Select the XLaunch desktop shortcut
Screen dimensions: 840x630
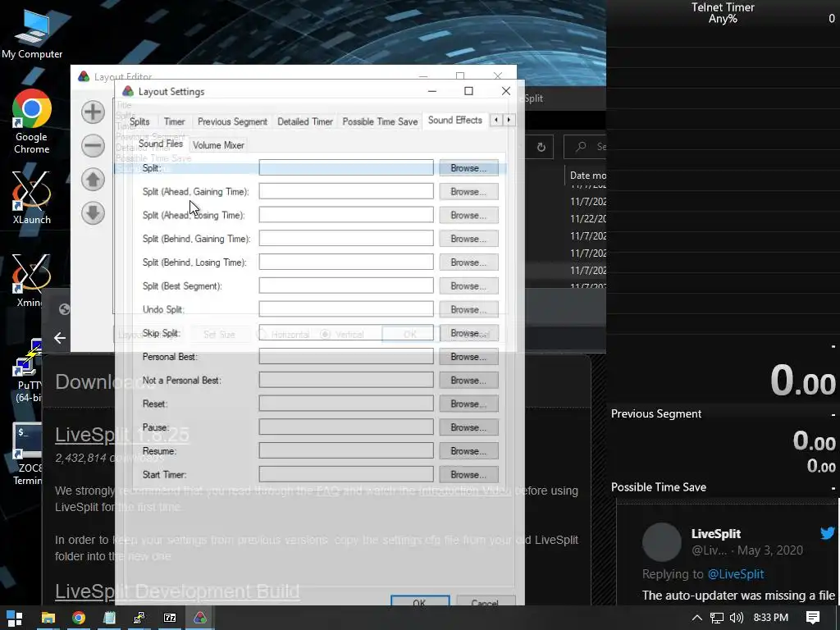click(x=32, y=199)
